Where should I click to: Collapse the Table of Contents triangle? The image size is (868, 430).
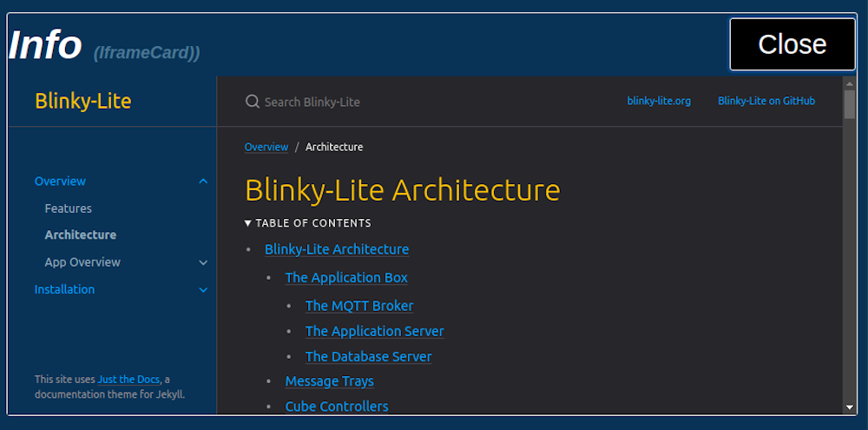(248, 223)
